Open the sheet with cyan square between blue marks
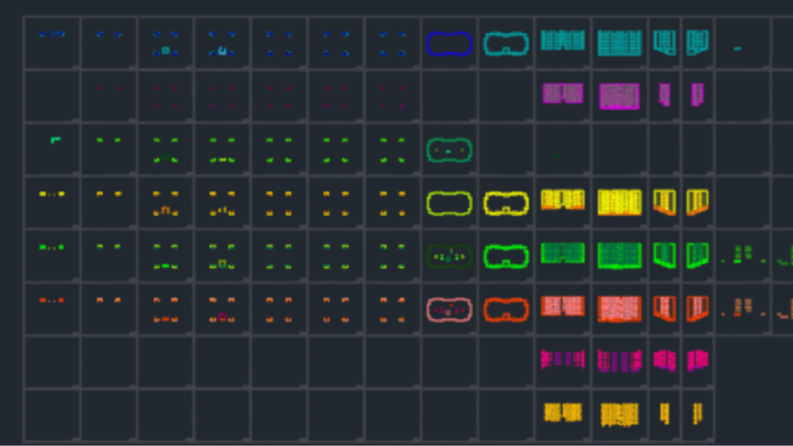 [165, 43]
